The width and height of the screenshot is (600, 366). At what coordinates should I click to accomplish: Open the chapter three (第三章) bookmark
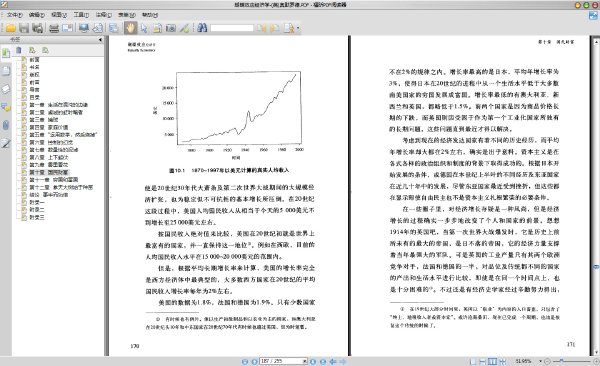coord(44,120)
